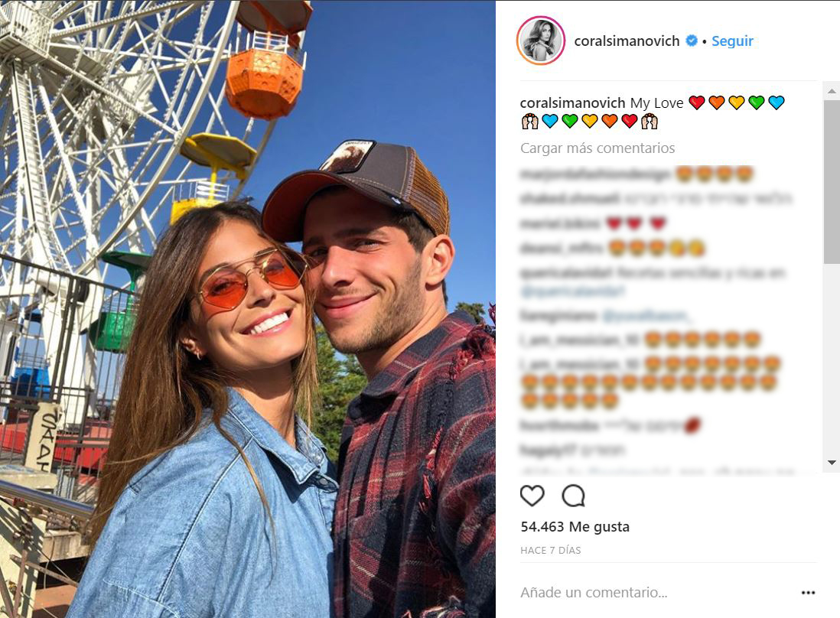840x618 pixels.
Task: Click the heart like icon
Action: pyautogui.click(x=532, y=496)
